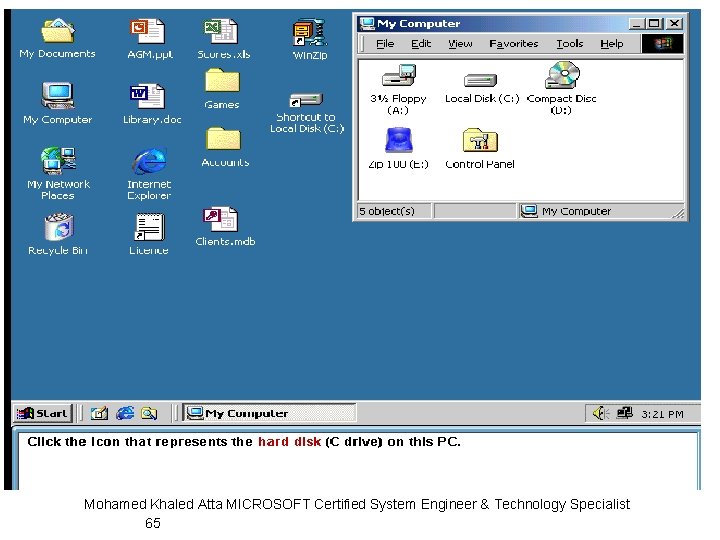720x540 pixels.
Task: Launch Internet Explorer from quick launch bar
Action: coord(124,413)
